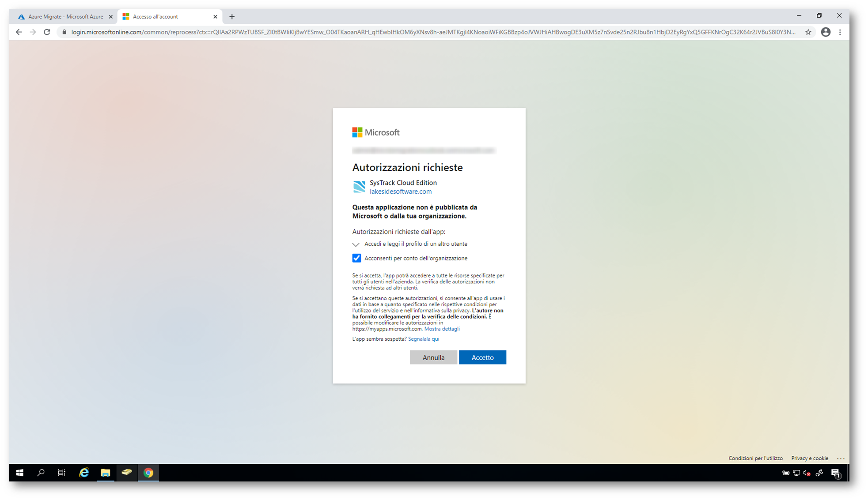Click the Microsoft logo in the dialog
The width and height of the screenshot is (868, 500).
coord(375,132)
